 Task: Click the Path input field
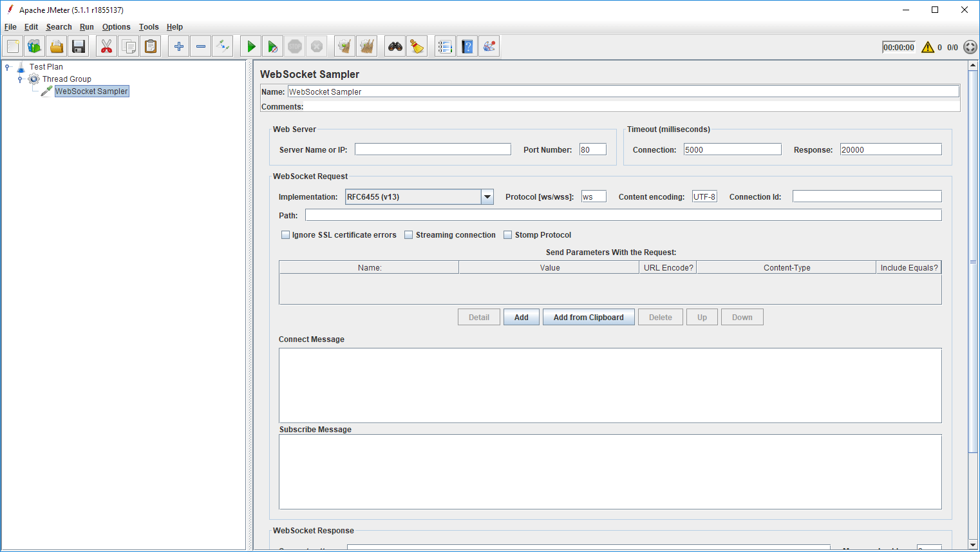click(x=623, y=215)
